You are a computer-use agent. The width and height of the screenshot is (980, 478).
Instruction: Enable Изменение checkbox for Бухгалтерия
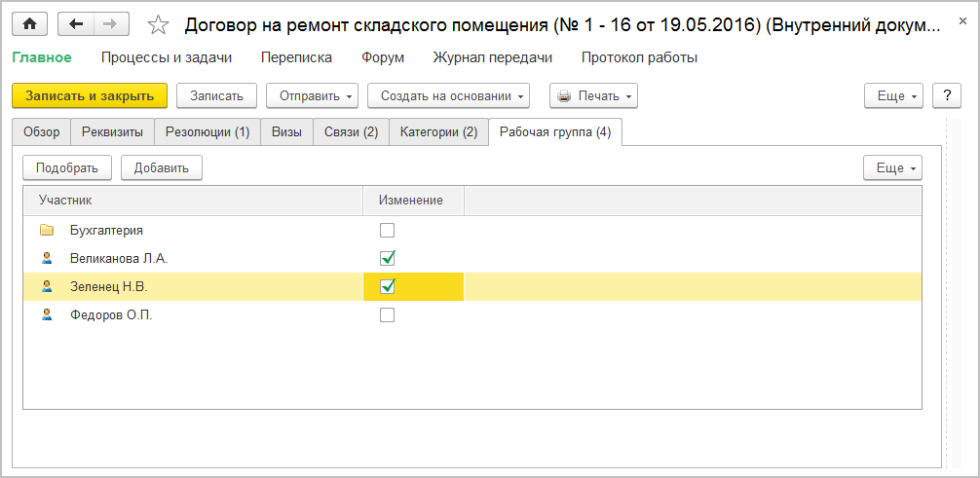[388, 231]
